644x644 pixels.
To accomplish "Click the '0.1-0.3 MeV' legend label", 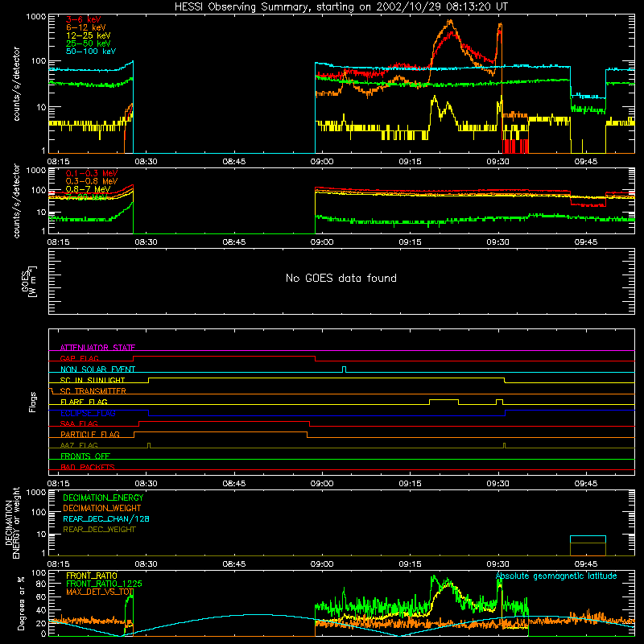I will (x=92, y=173).
